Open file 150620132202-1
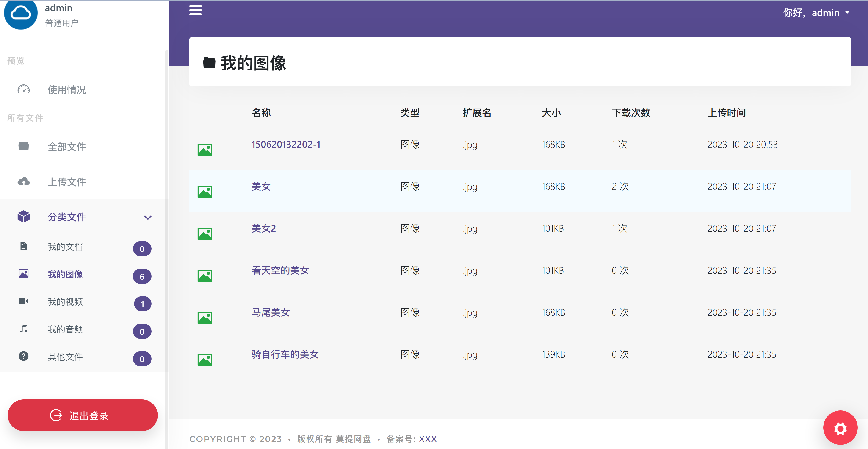This screenshot has width=868, height=449. point(286,145)
